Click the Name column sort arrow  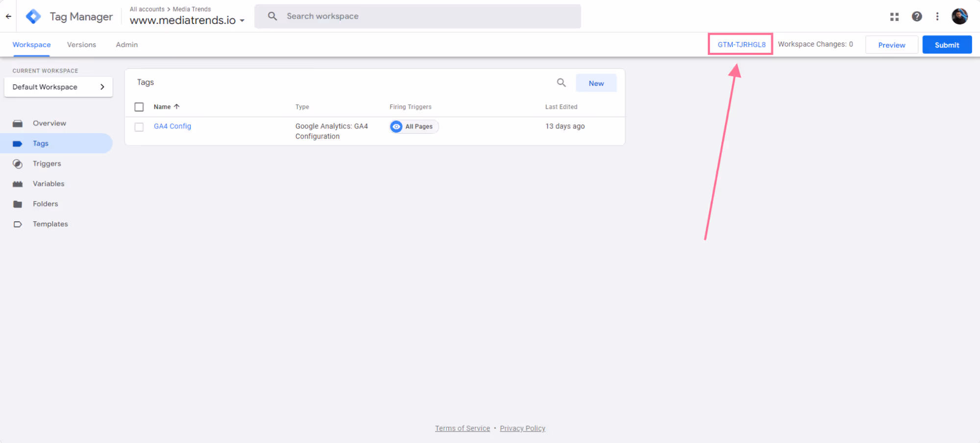[x=177, y=107]
